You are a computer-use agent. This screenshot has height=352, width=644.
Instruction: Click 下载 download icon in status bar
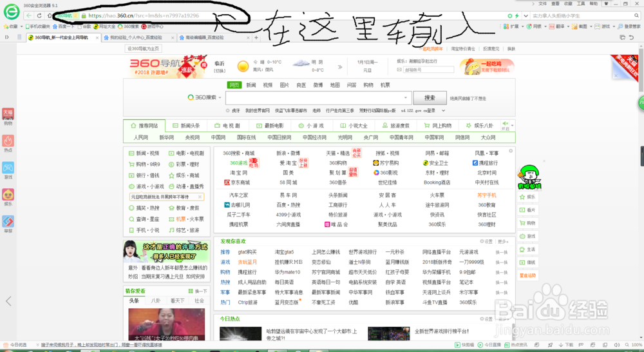pos(567,345)
